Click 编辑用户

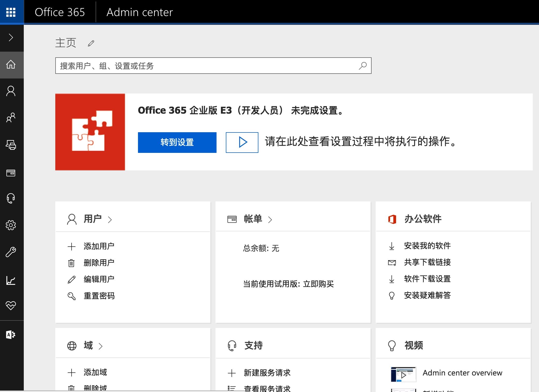[99, 279]
